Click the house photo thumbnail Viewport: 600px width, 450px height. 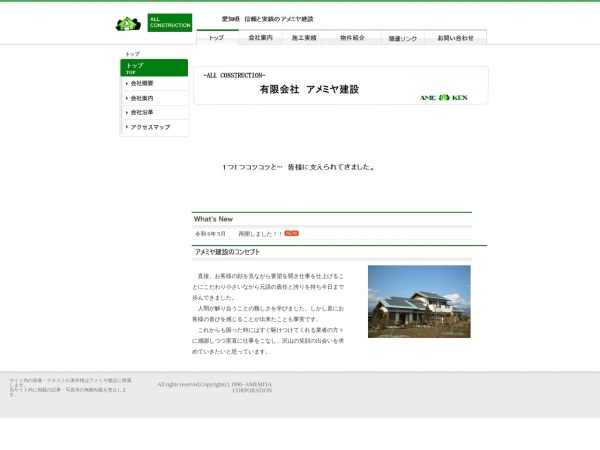419,302
